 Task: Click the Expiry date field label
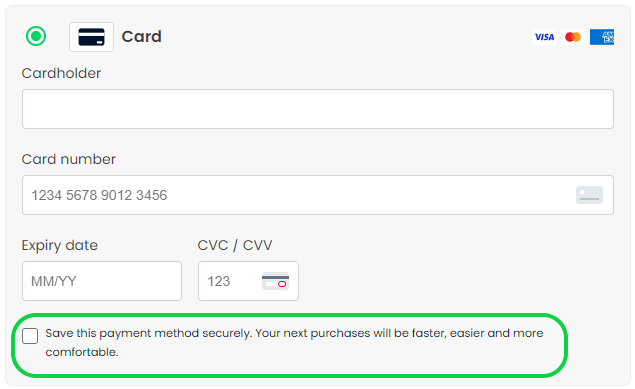tap(60, 245)
